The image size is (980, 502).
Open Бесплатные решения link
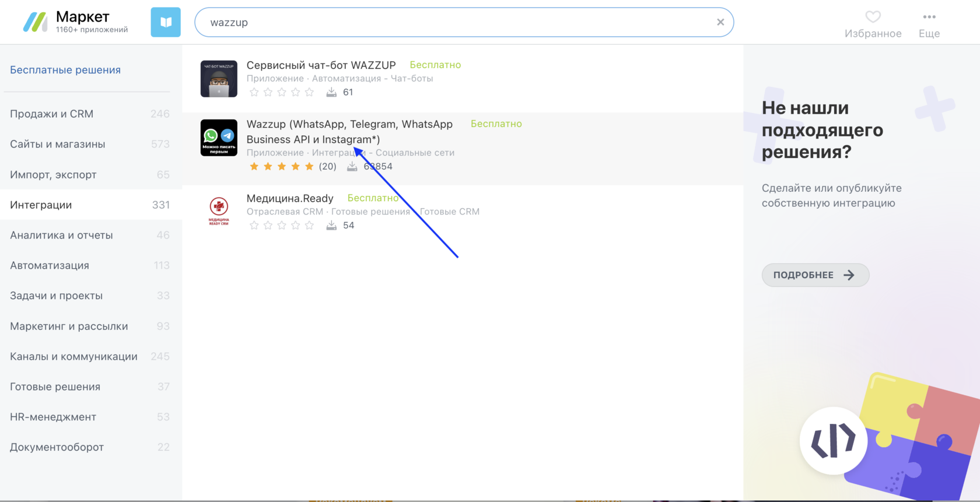(x=65, y=70)
